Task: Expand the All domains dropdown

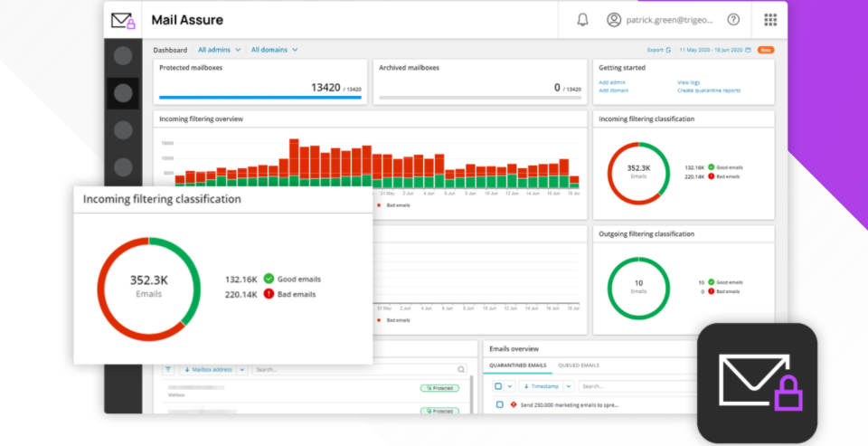Action: [x=274, y=50]
